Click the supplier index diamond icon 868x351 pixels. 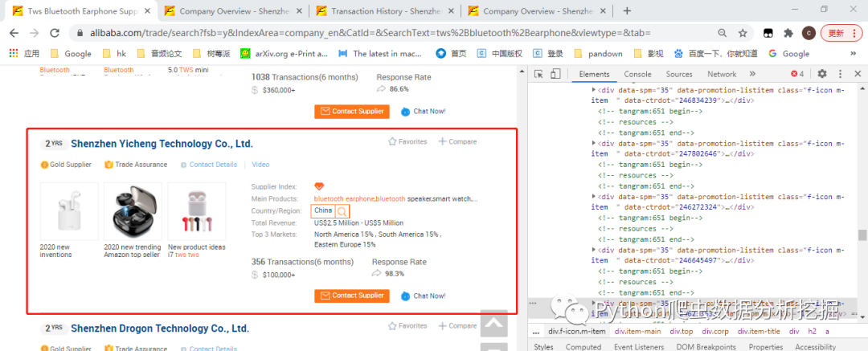click(319, 186)
